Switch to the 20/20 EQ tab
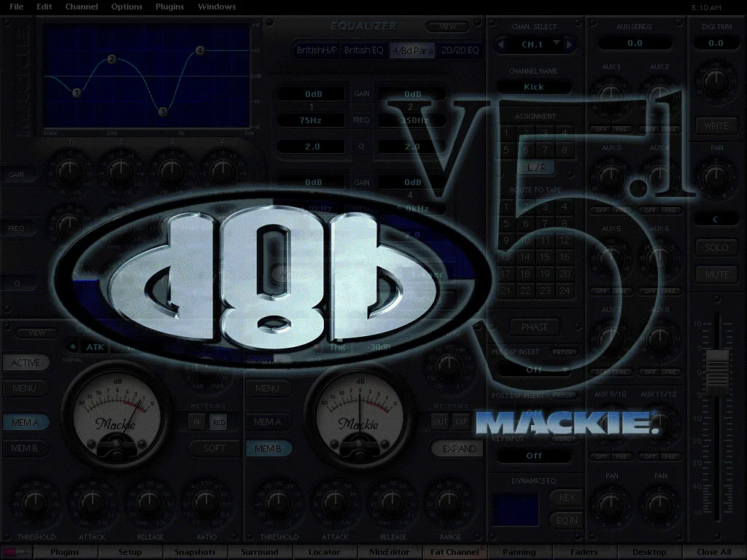This screenshot has height=560, width=747. [460, 50]
